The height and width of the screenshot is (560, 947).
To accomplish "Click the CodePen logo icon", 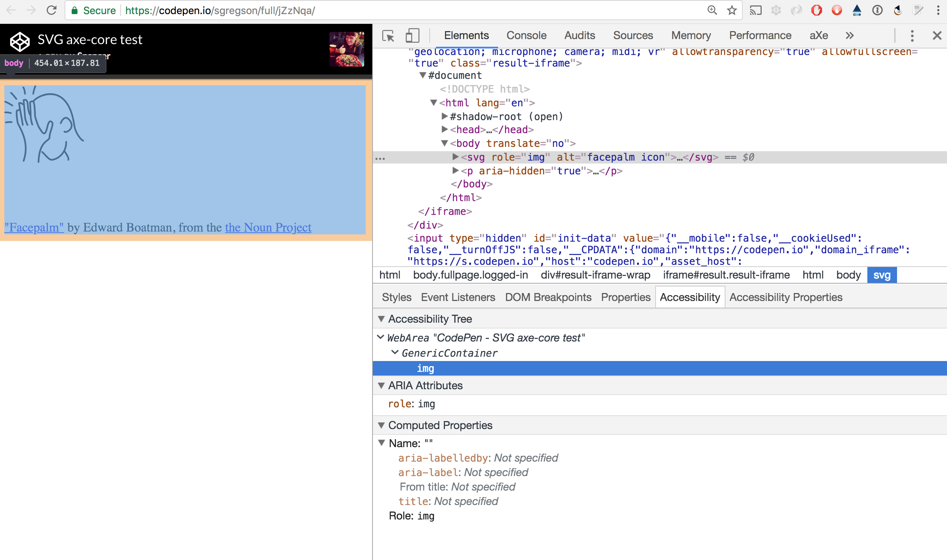I will [x=20, y=42].
